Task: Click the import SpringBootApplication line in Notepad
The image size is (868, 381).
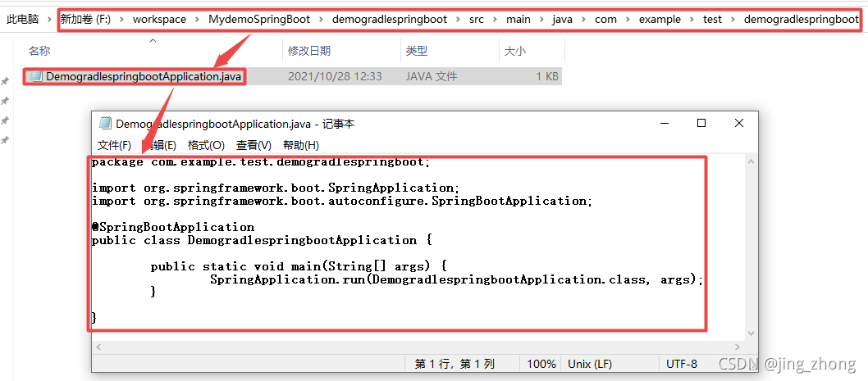Action: [341, 202]
